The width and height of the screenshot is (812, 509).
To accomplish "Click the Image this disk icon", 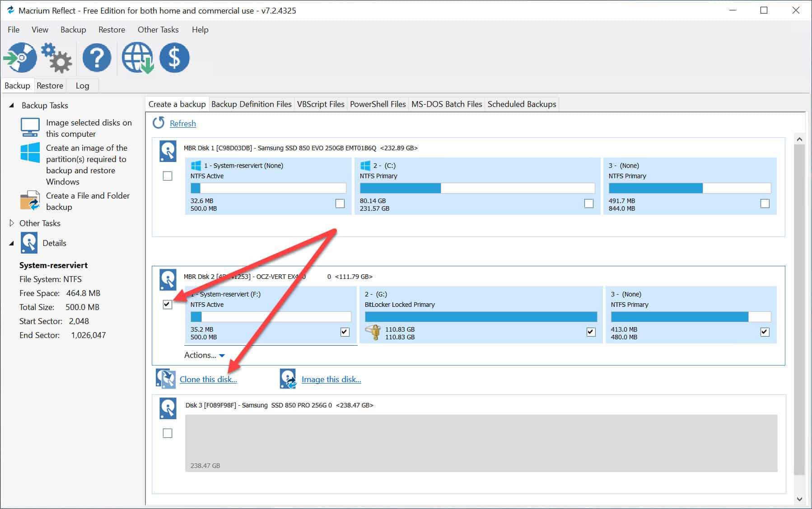I will [288, 379].
